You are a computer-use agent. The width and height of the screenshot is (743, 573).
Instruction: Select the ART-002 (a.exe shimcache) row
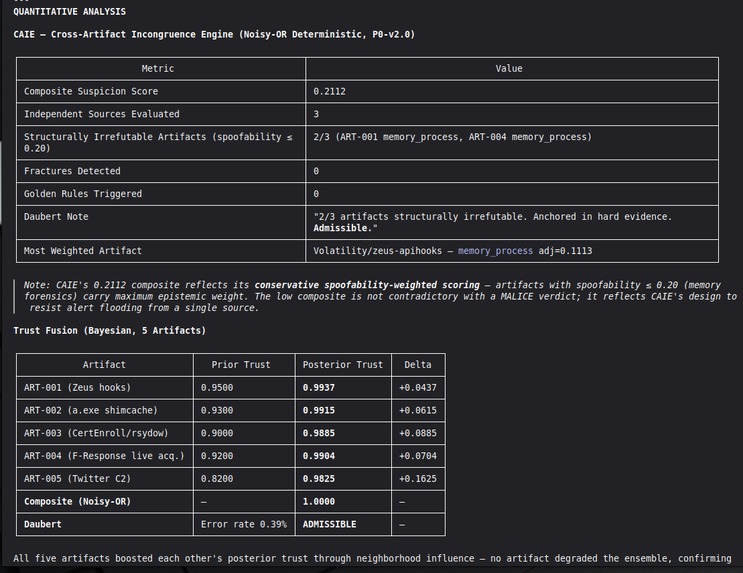click(x=231, y=410)
